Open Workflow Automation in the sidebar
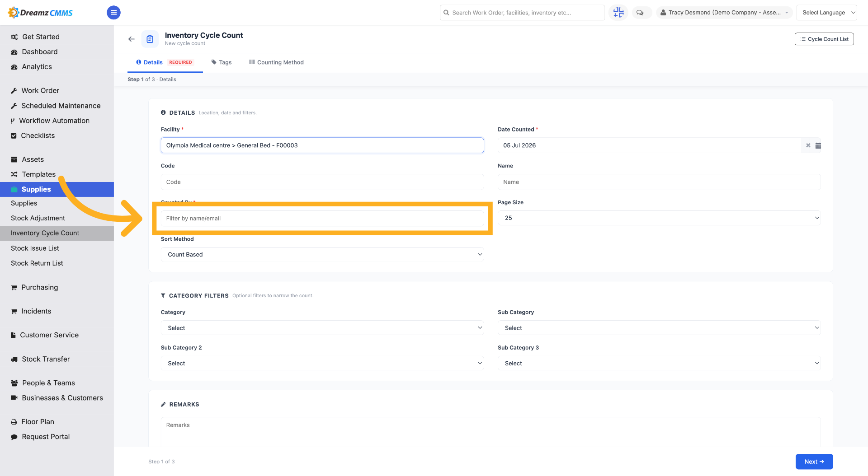 (x=54, y=120)
